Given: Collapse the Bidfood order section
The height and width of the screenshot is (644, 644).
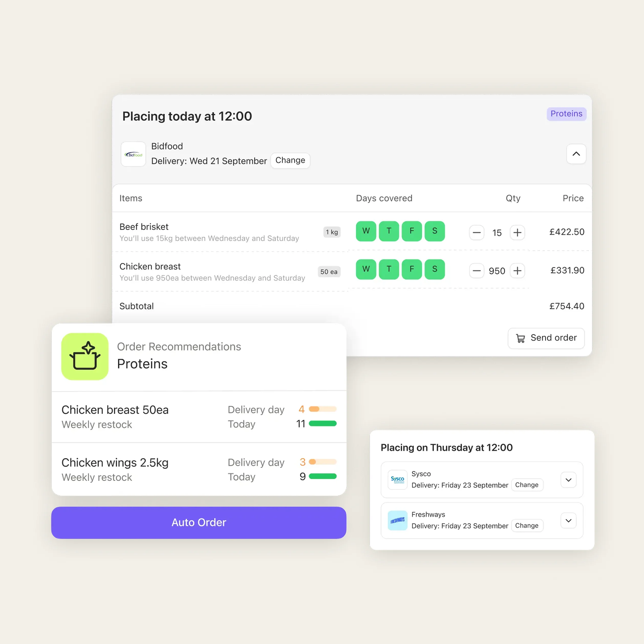Looking at the screenshot, I should [x=576, y=154].
